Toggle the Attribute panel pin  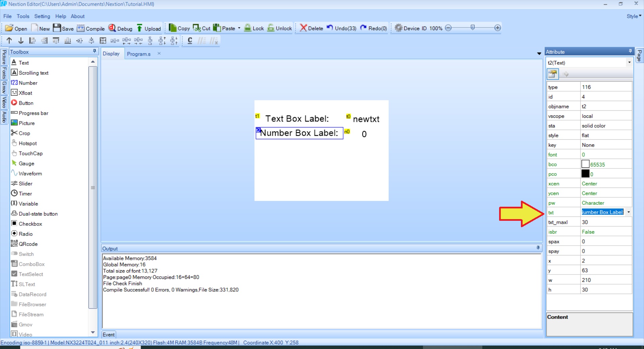[x=630, y=51]
